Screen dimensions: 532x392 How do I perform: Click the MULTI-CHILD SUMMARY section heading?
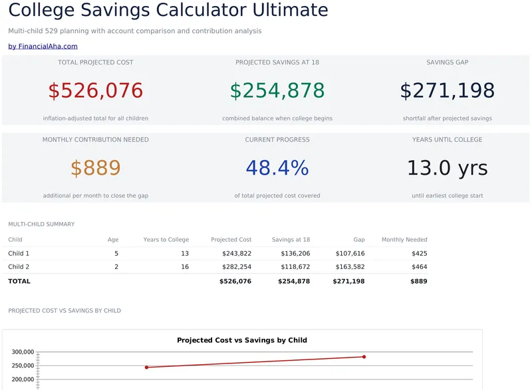pos(41,224)
